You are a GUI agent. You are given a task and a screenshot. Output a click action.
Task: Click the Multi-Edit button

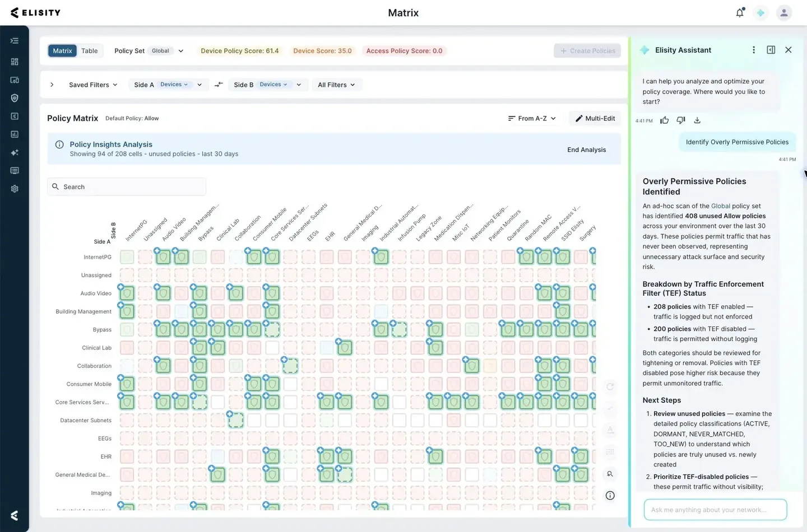(595, 119)
